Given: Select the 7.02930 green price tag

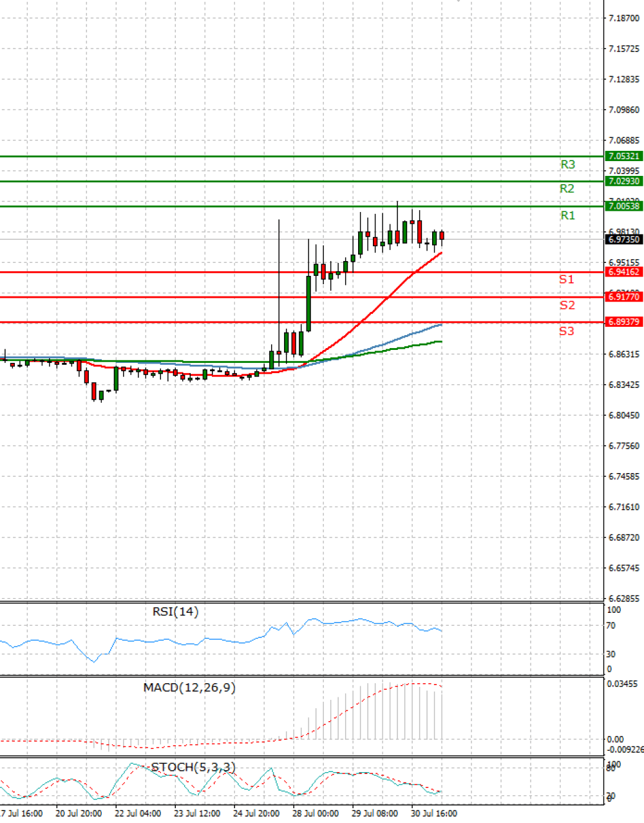Looking at the screenshot, I should pyautogui.click(x=624, y=181).
